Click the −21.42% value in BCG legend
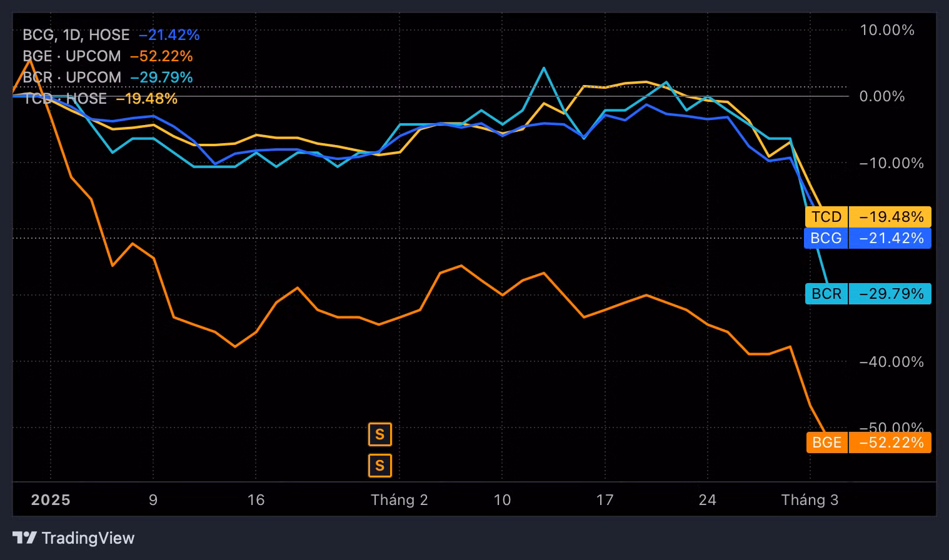 tap(169, 35)
